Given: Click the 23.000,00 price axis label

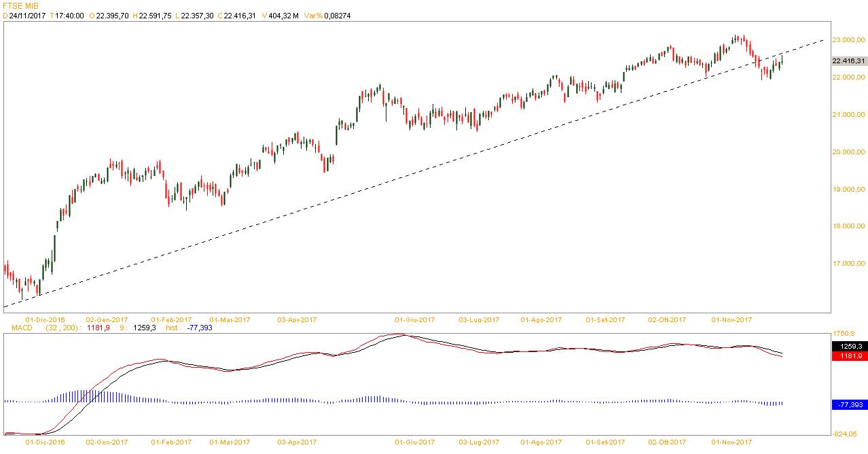Looking at the screenshot, I should (x=848, y=40).
